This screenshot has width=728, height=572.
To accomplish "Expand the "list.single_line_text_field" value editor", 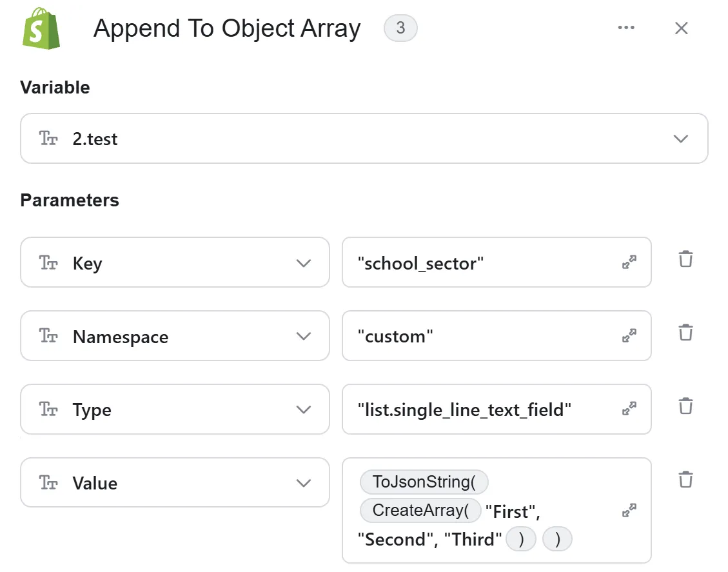I will [629, 409].
